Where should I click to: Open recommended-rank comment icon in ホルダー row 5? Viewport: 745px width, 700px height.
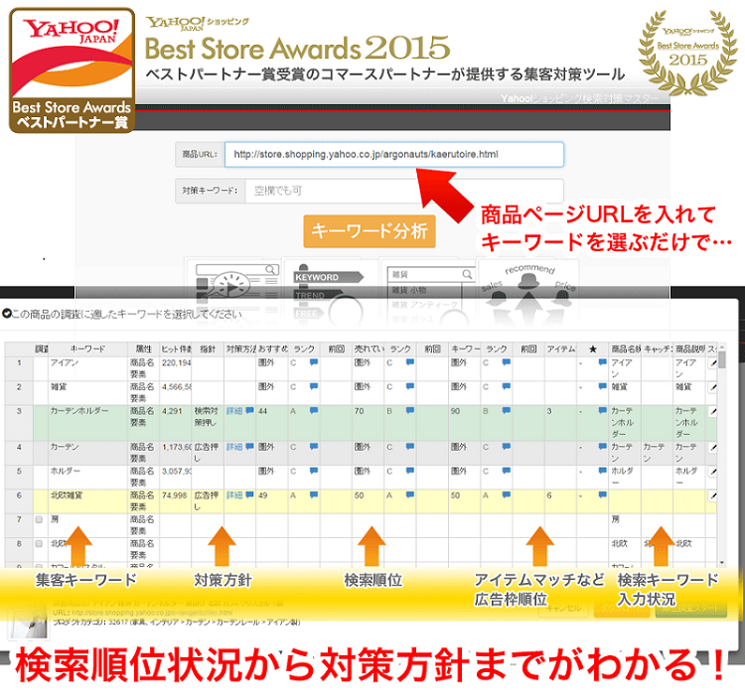314,471
